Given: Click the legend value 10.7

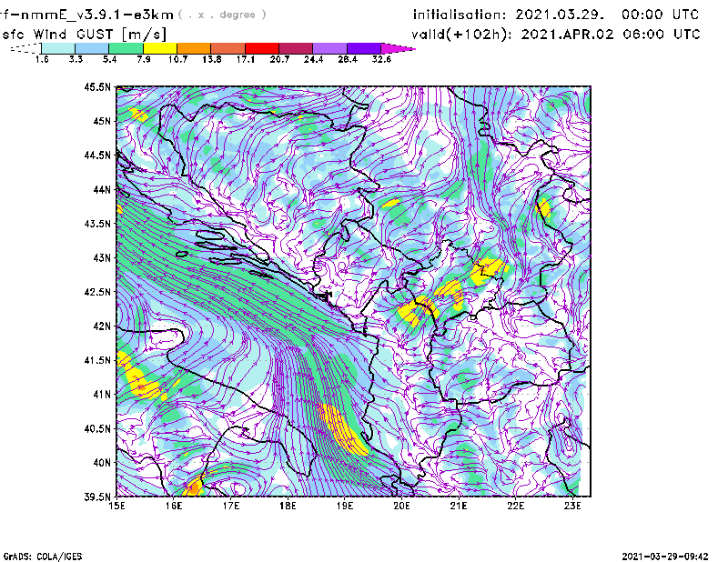Looking at the screenshot, I should click(177, 59).
